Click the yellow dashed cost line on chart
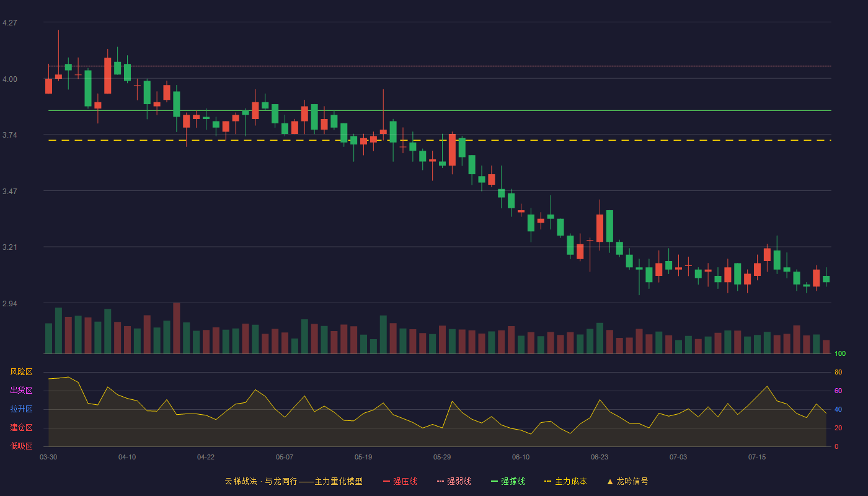This screenshot has height=496, width=868. (x=440, y=140)
